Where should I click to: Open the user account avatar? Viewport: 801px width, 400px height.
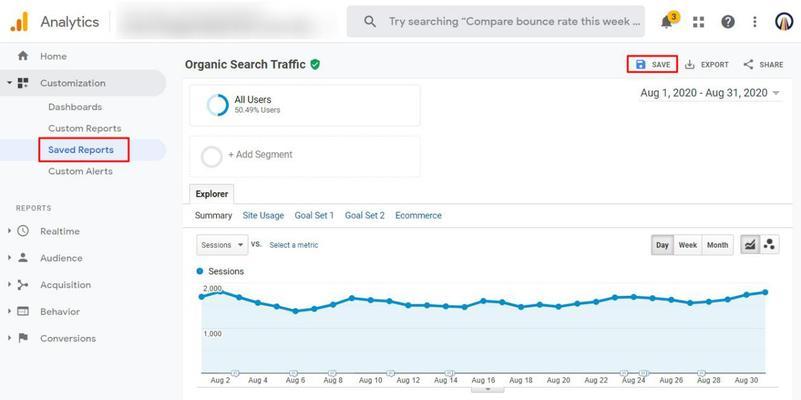point(783,21)
